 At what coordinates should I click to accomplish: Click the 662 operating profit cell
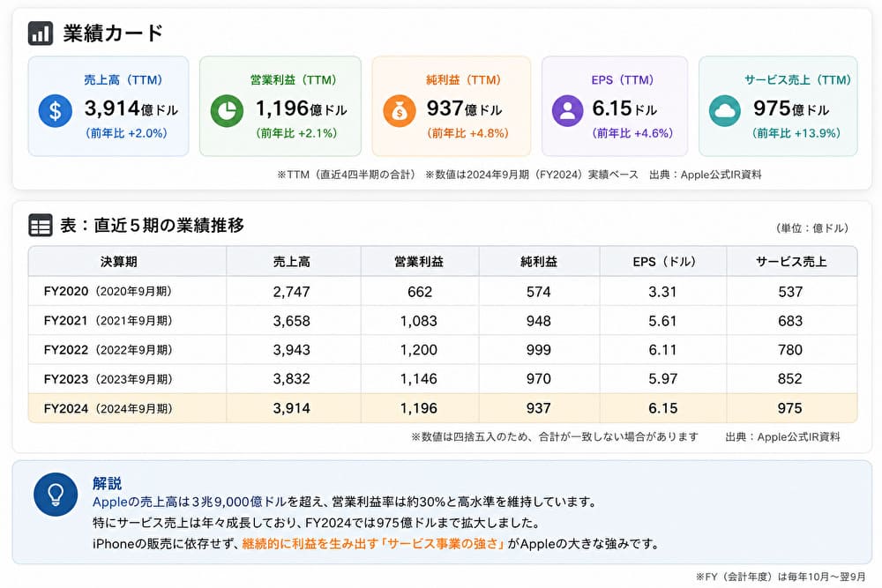420,292
